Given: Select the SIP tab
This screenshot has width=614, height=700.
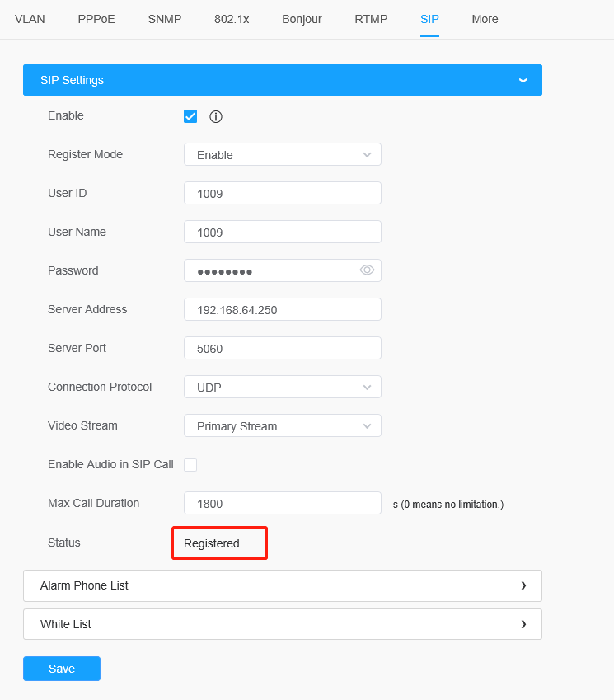Looking at the screenshot, I should pyautogui.click(x=429, y=19).
